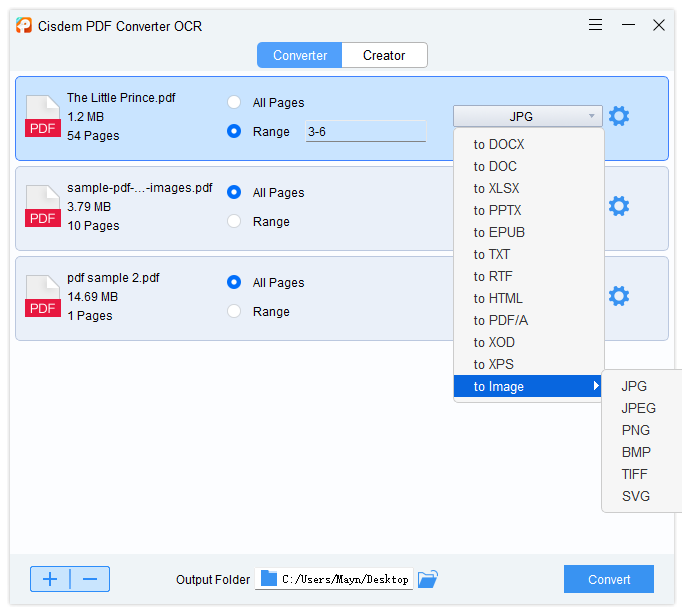Click the Convert button

[608, 579]
